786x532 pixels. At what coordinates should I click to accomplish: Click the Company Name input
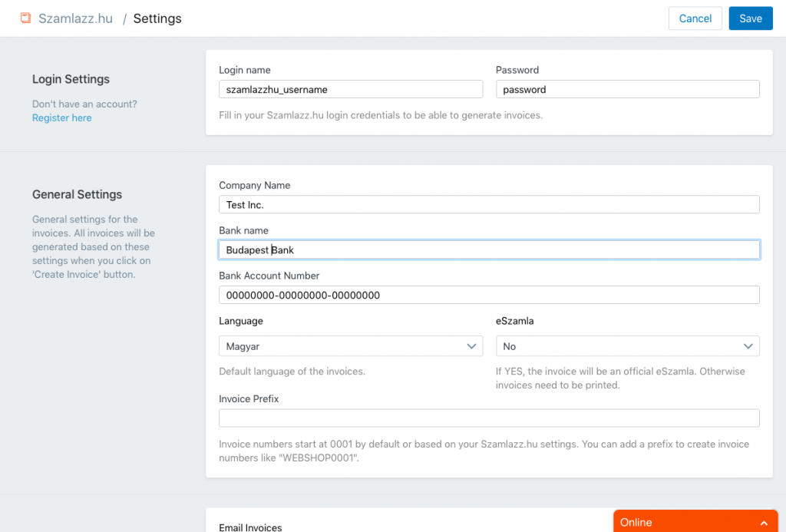(489, 204)
